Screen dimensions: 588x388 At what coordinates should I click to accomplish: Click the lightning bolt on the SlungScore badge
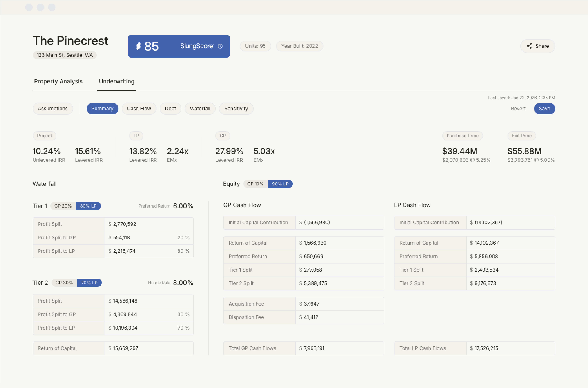(x=138, y=46)
